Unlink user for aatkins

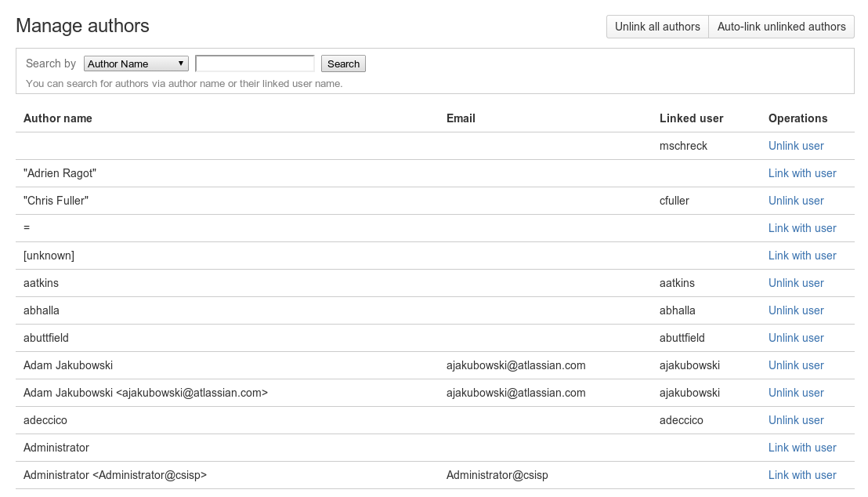(796, 283)
